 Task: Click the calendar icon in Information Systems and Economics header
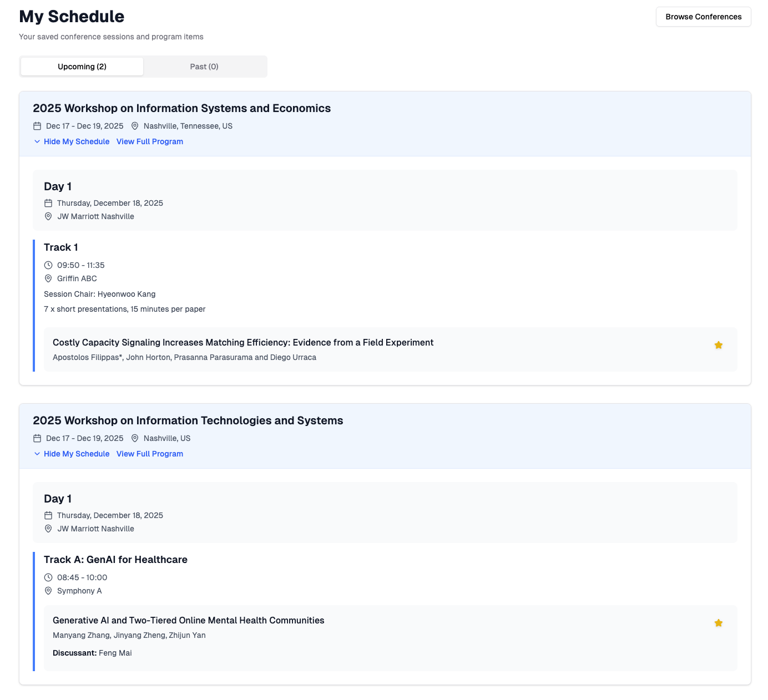37,126
